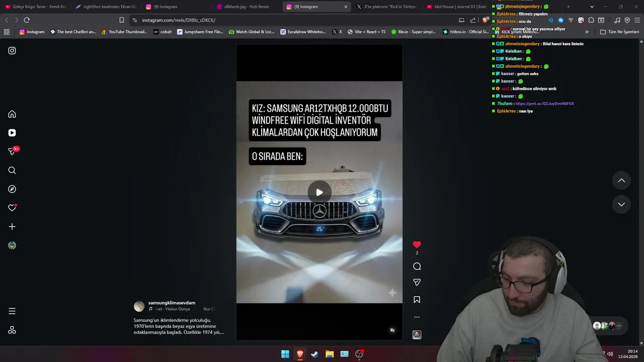Screen dimensions: 644x362
Task: Click the install app icon in address bar
Action: [x=461, y=20]
